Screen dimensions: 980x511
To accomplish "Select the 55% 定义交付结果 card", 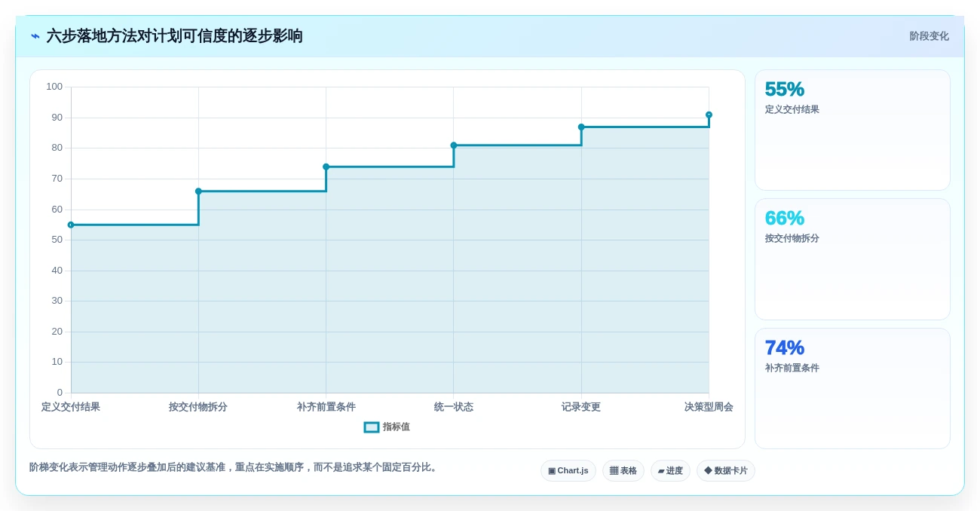I will (853, 130).
